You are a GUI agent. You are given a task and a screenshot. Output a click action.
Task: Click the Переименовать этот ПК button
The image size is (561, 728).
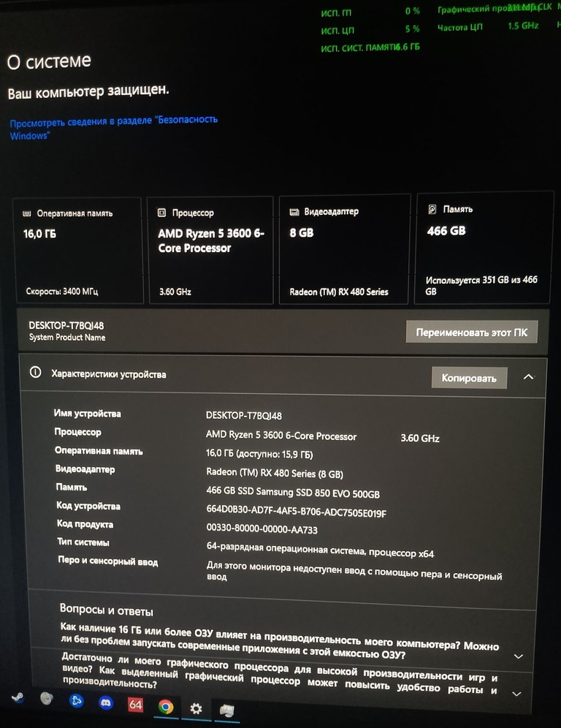coord(471,332)
